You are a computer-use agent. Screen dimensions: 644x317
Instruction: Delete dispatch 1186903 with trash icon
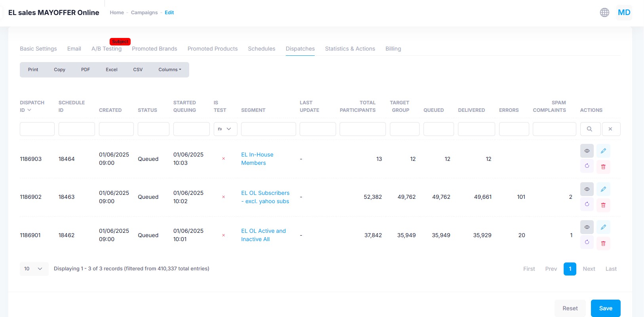point(603,167)
